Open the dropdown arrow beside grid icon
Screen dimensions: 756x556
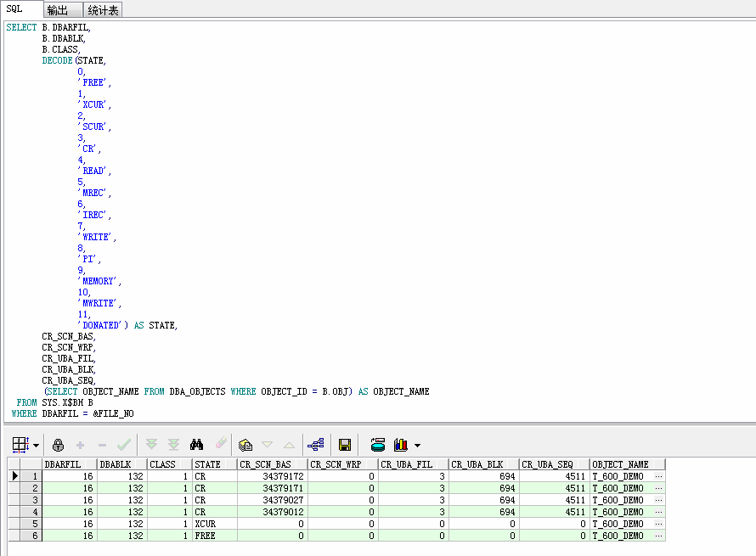36,446
